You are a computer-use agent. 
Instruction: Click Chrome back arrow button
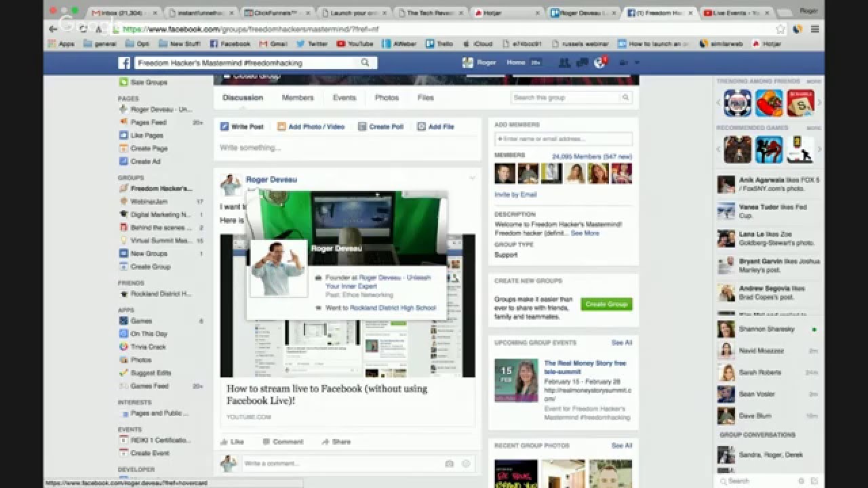click(53, 29)
